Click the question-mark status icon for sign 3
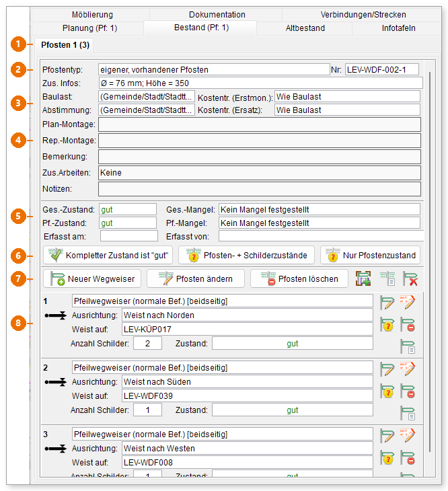This screenshot has height=491, width=448. coord(387,458)
